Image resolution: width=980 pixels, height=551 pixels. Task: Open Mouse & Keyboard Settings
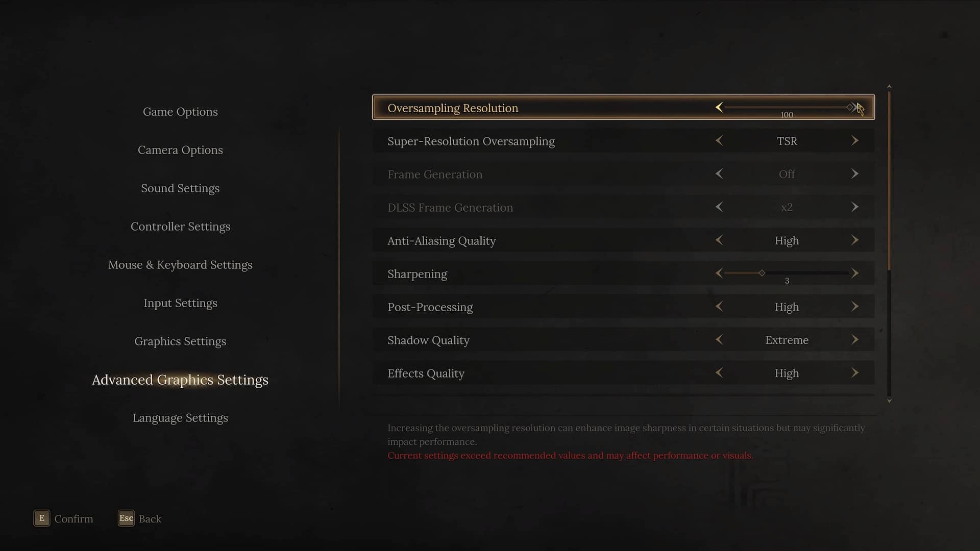[x=180, y=265]
